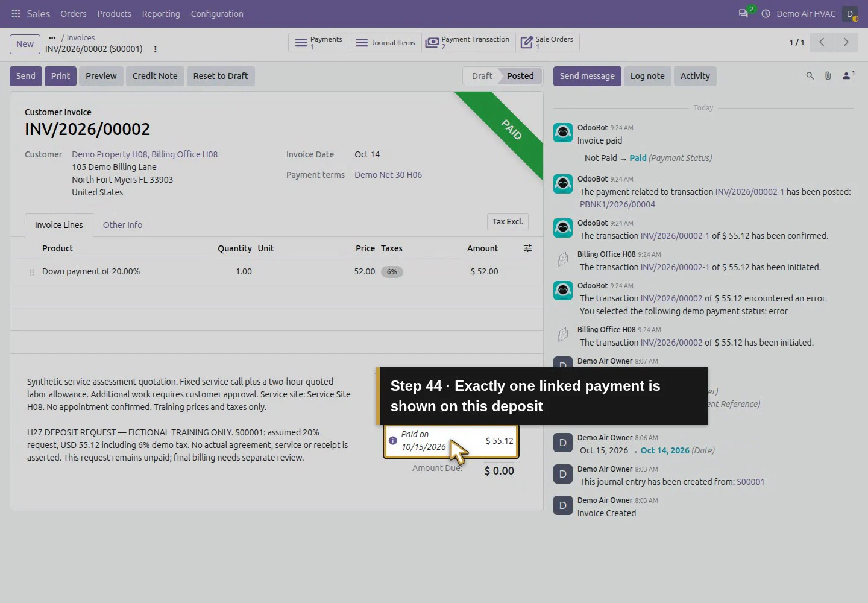Open the Payment Transaction smart button
This screenshot has height=603, width=868.
(x=468, y=42)
